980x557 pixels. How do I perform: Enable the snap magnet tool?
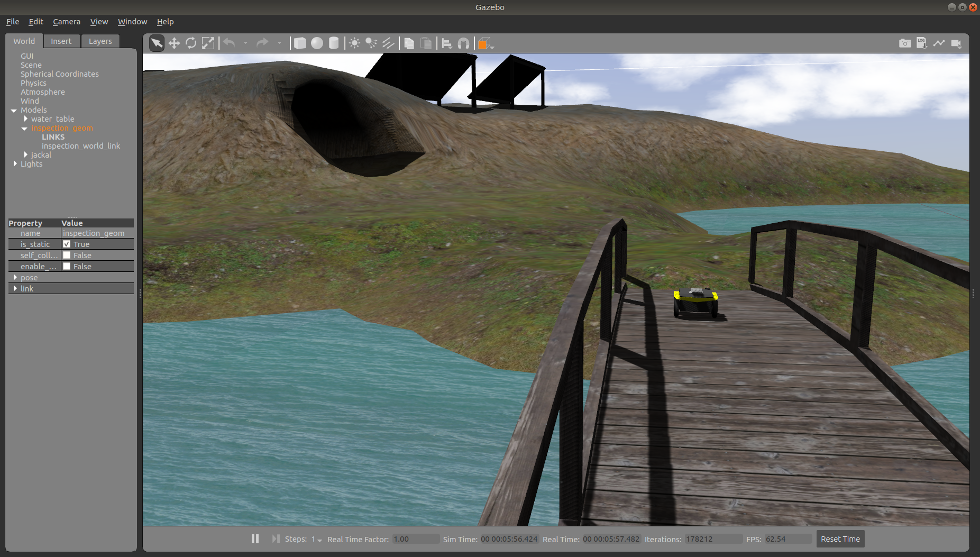click(x=463, y=43)
